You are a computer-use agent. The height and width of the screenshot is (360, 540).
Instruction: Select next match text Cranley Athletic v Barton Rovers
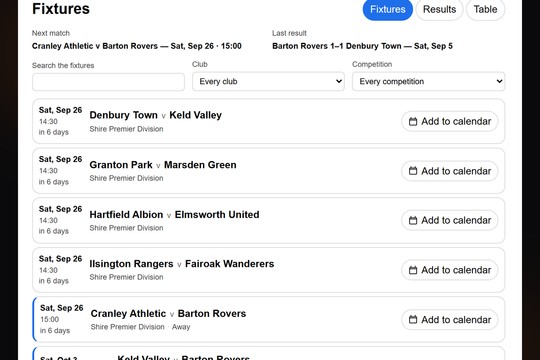click(95, 46)
